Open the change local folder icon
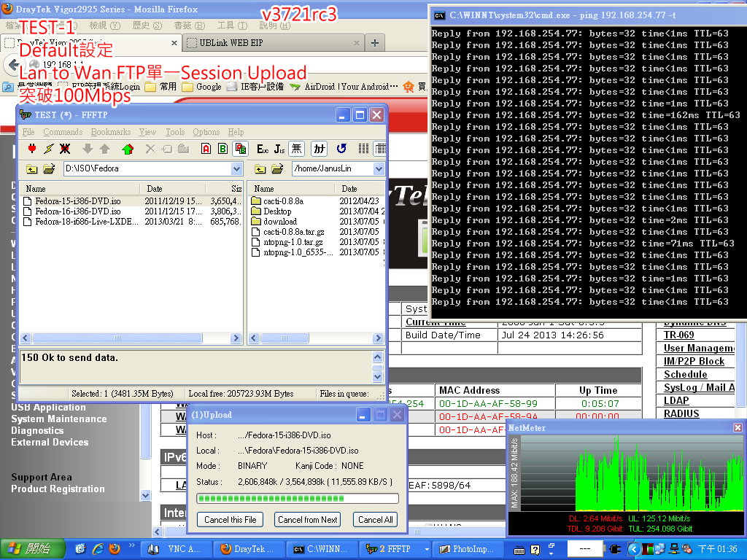 click(49, 168)
